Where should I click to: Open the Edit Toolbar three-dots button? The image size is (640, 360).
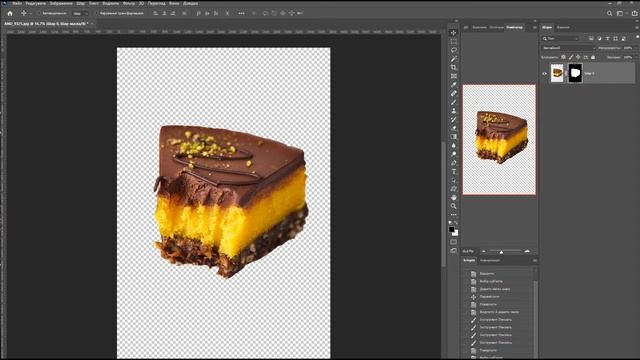(x=453, y=215)
